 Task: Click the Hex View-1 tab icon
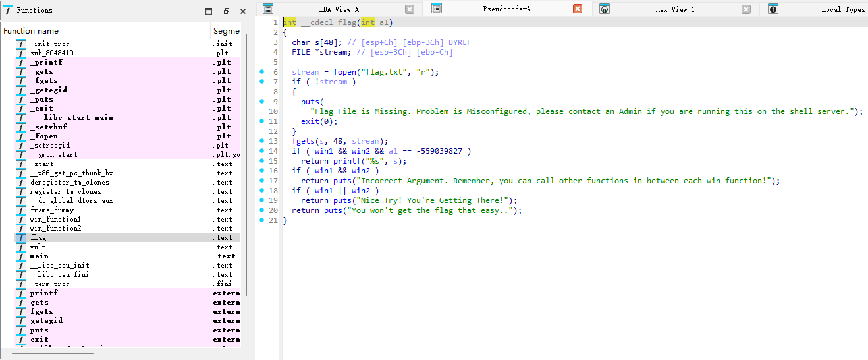coord(604,9)
